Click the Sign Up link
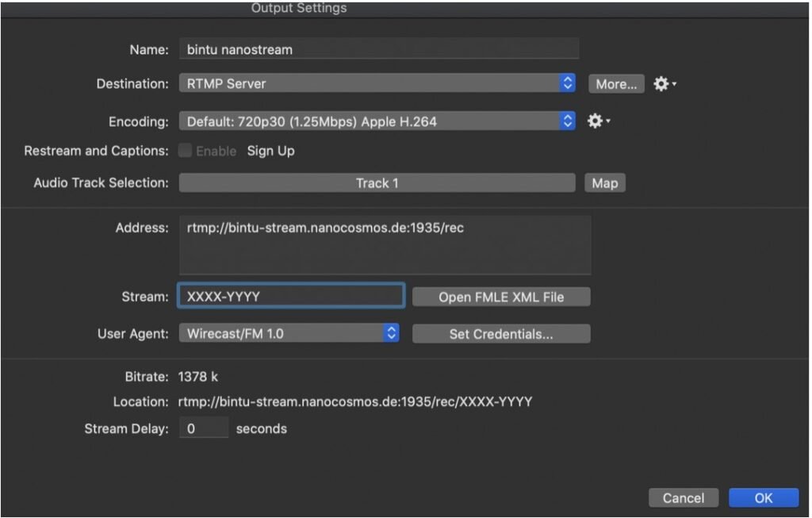Viewport: 812px width, 518px height. click(x=270, y=150)
